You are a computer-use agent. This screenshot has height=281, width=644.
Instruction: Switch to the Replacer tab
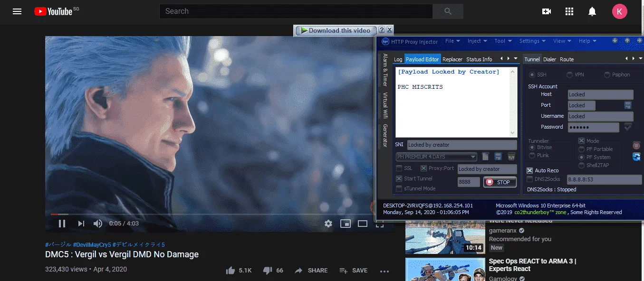point(452,59)
